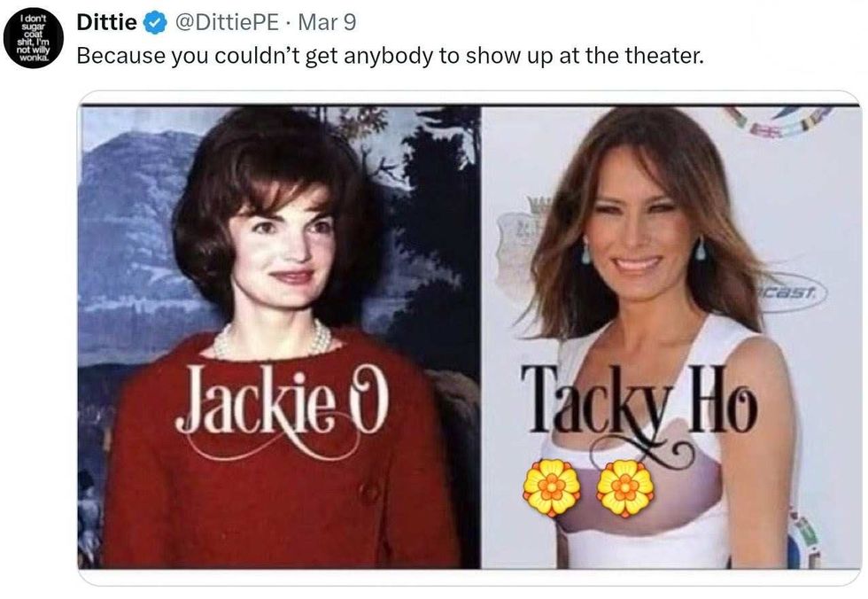The image size is (868, 599).
Task: Click the oval "cast" logo in background
Action: coord(792,292)
